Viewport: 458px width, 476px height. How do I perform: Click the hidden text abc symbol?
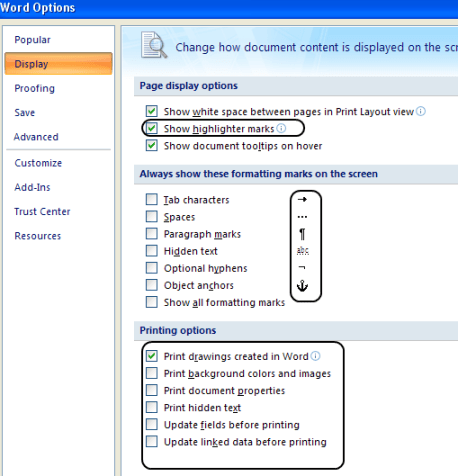[303, 251]
